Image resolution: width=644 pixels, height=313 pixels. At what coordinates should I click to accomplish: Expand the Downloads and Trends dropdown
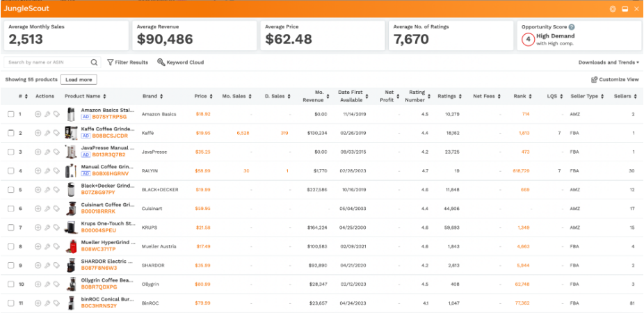(x=609, y=63)
